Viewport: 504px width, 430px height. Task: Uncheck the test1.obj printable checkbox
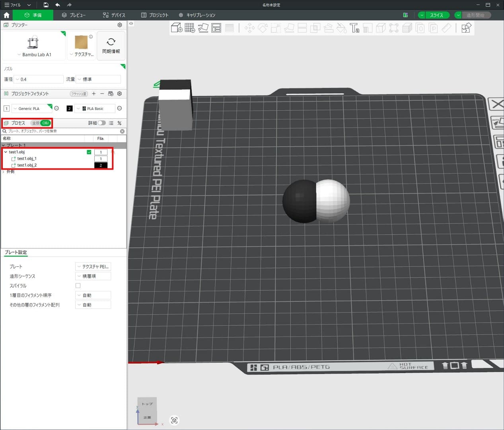pyautogui.click(x=89, y=152)
